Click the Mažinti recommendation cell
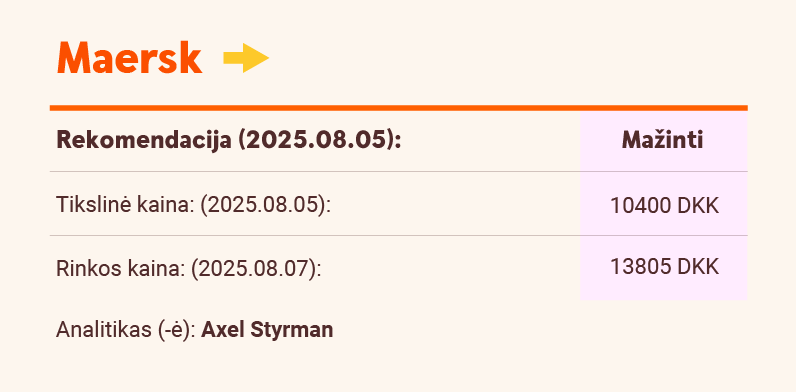Viewport: 796px width, 392px height. 663,140
